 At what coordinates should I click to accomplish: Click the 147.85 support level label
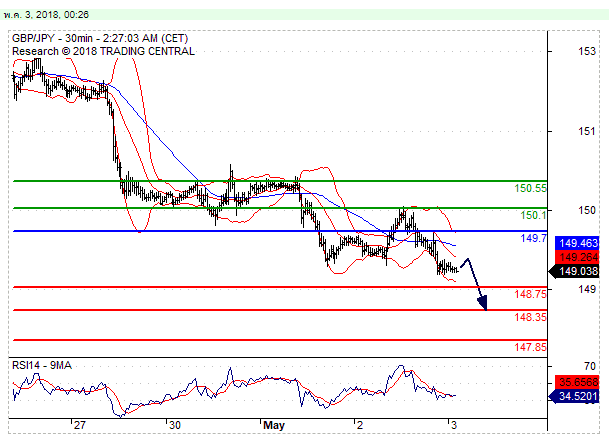[530, 347]
